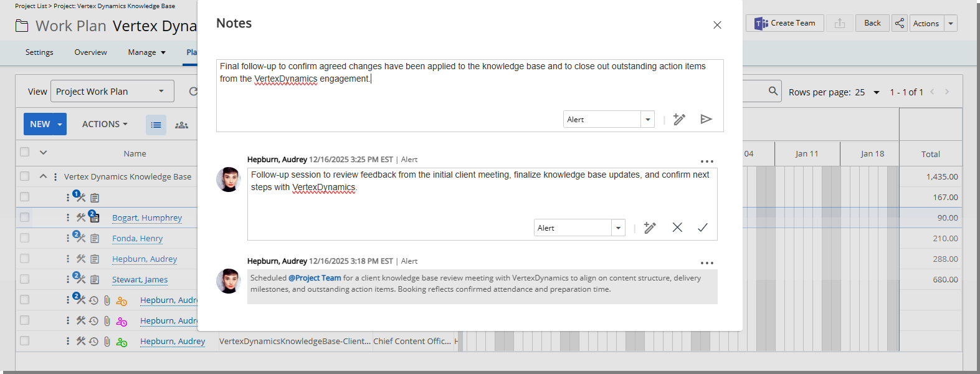The image size is (980, 374).
Task: Click the search magnifier icon
Action: (773, 91)
